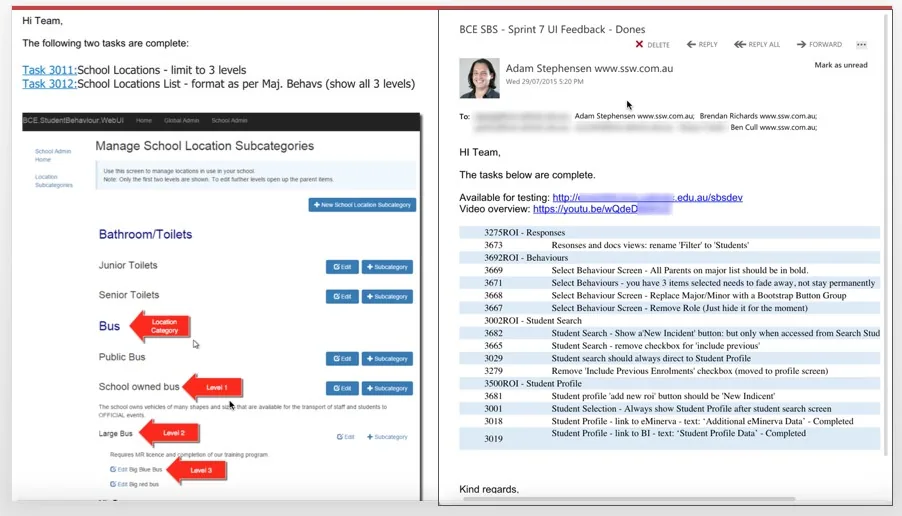Click Subcategory button for Public Bus
Viewport: 902px width, 516px height.
click(x=387, y=359)
